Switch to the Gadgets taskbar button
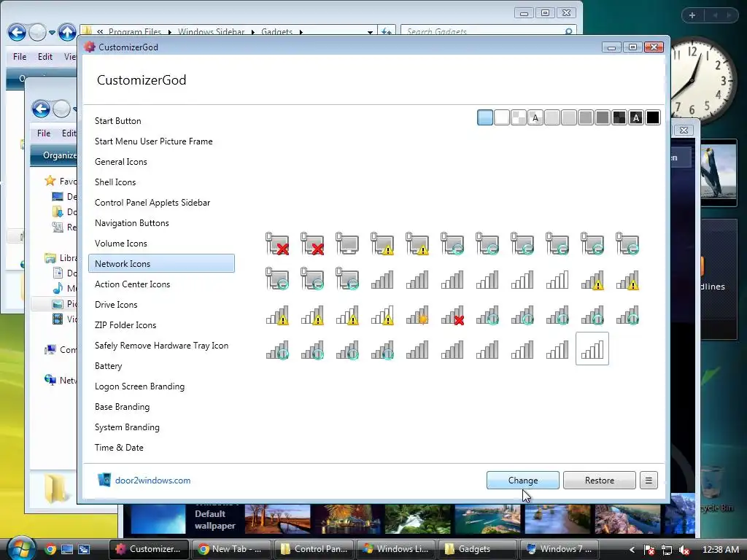The width and height of the screenshot is (747, 560). (478, 549)
